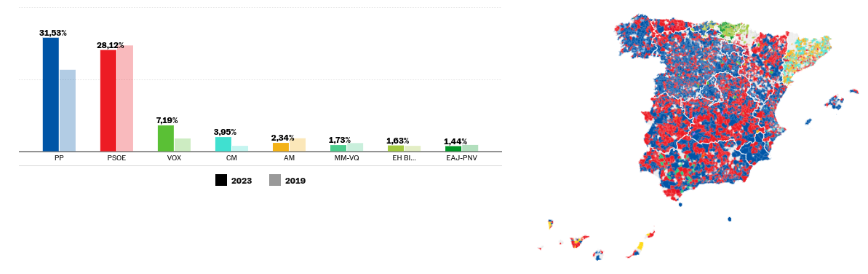Screen dimensions: 868x274
Task: Click the green VOX 2023 bar
Action: point(166,138)
